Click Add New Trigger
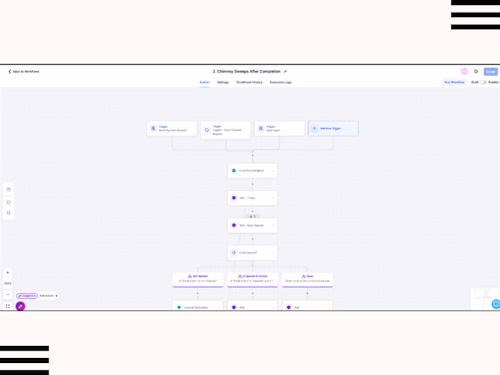 (x=333, y=129)
